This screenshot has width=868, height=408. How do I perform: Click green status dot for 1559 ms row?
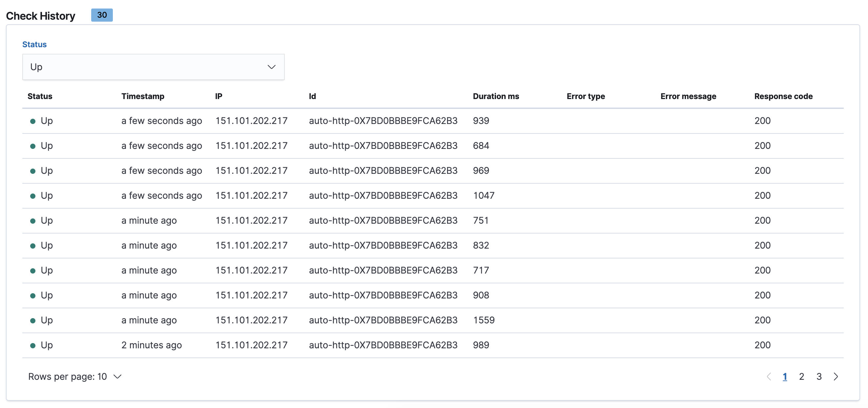point(33,321)
